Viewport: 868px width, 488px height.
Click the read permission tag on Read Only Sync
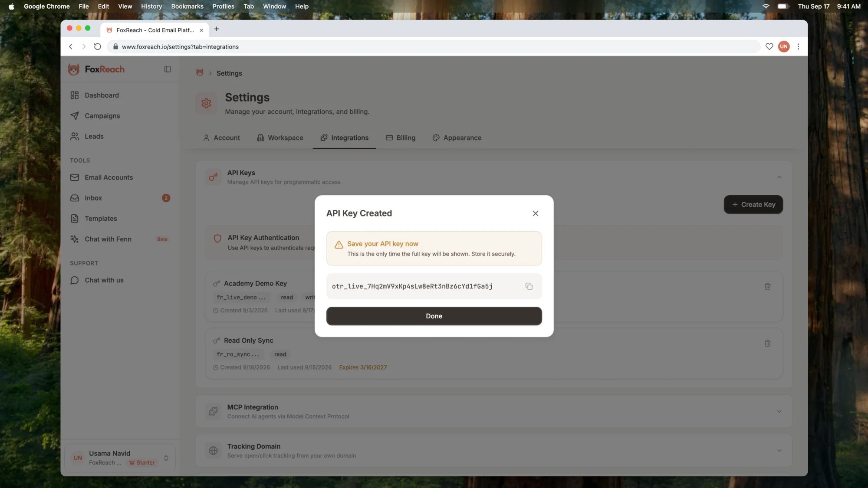(x=280, y=354)
